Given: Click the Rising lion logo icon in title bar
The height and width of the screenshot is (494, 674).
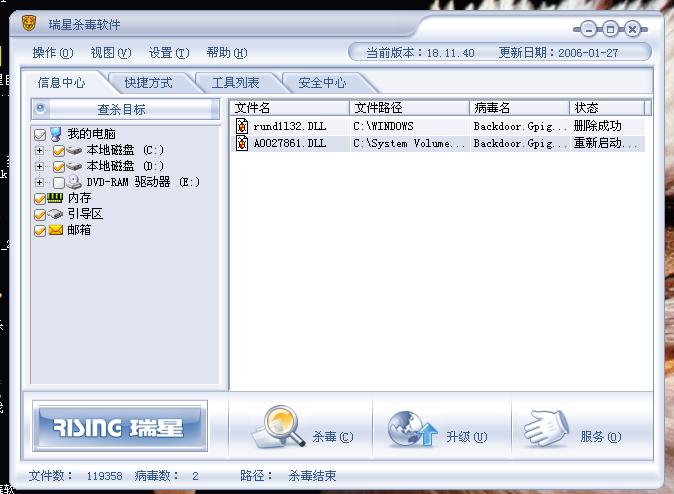Looking at the screenshot, I should click(29, 23).
